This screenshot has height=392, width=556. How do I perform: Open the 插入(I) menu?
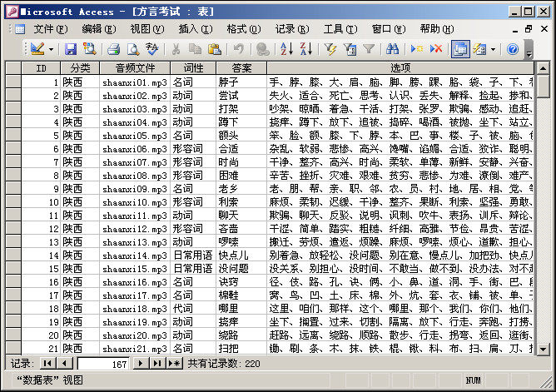196,29
